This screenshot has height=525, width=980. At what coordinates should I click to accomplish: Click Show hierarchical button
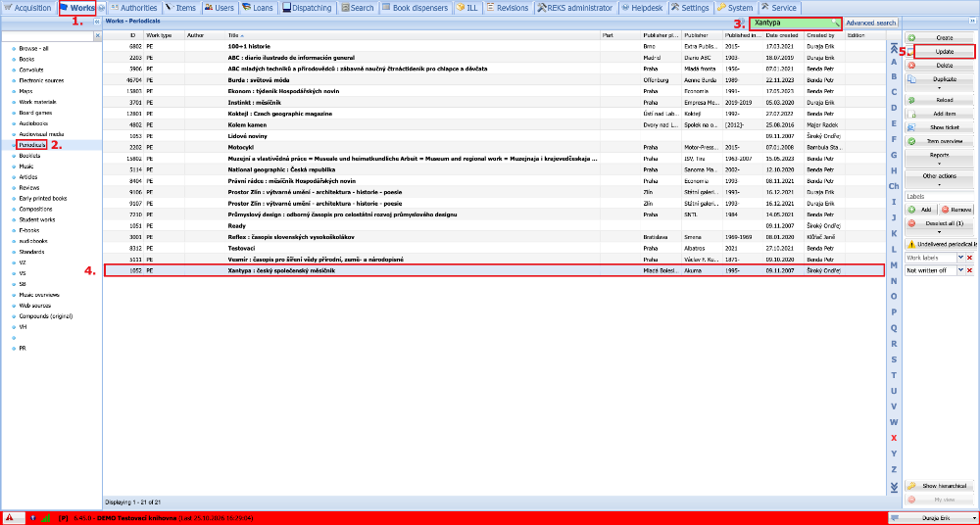940,486
